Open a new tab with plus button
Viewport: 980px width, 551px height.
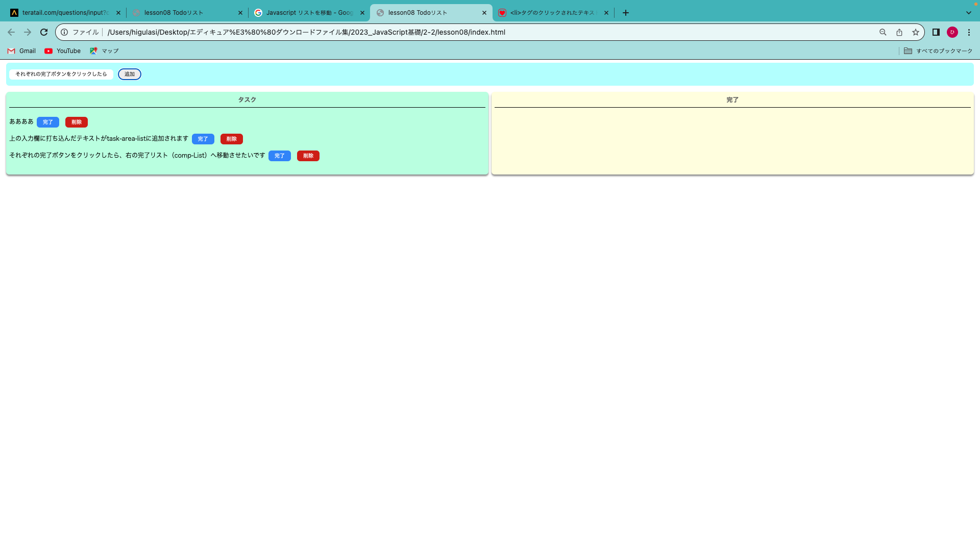(626, 13)
